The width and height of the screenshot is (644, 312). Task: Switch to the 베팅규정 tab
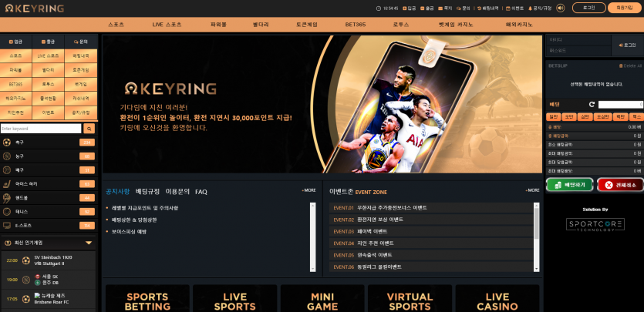click(147, 192)
